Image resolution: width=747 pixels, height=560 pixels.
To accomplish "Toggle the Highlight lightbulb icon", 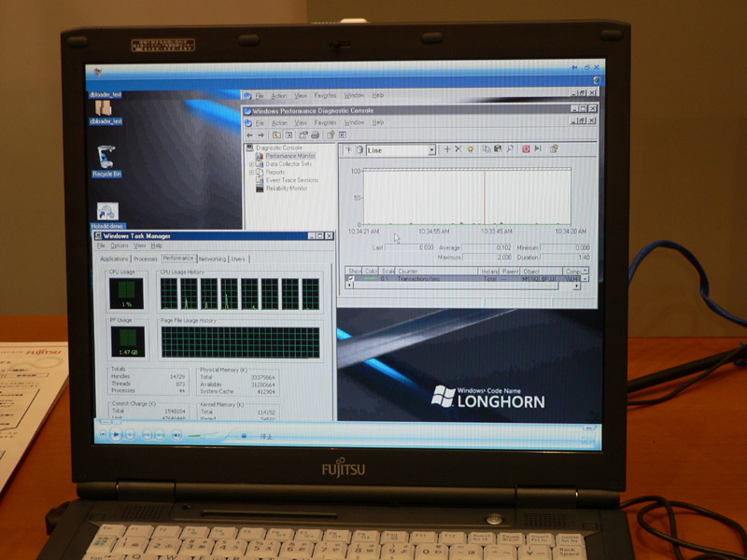I will 470,149.
